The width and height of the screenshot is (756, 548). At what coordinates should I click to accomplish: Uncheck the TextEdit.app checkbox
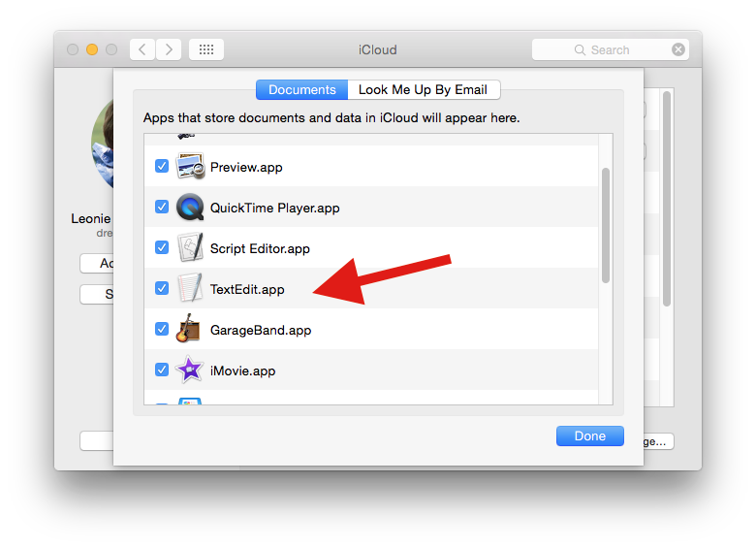[162, 288]
